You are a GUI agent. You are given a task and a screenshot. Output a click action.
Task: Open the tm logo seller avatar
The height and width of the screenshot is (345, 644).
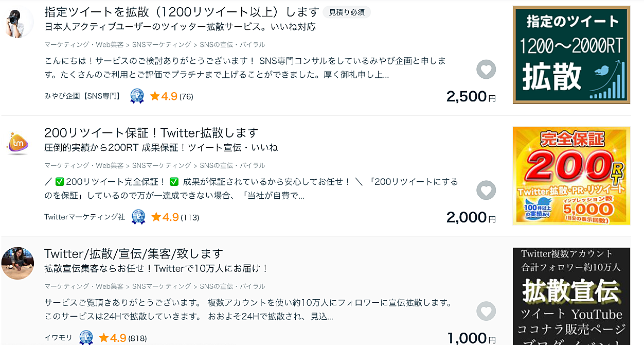(19, 143)
